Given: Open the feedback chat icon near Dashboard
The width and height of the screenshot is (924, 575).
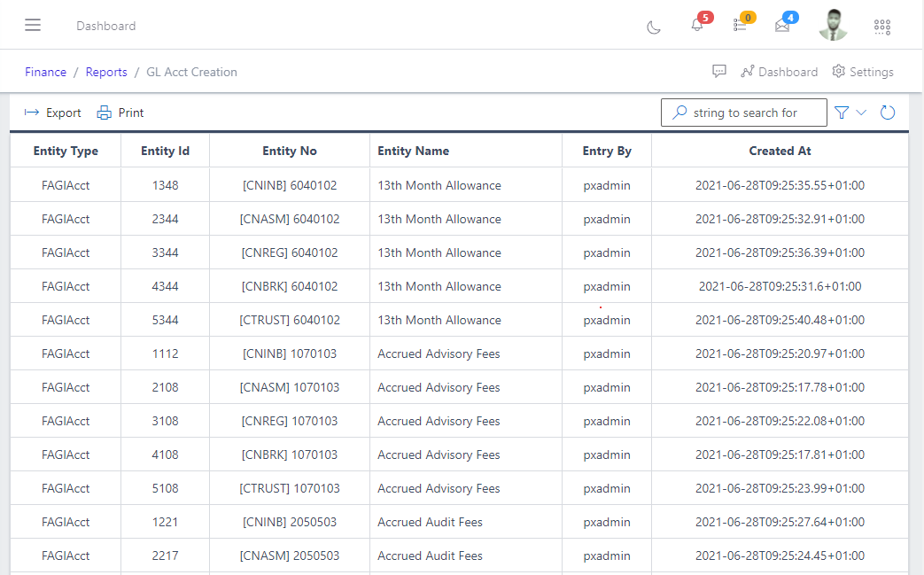Looking at the screenshot, I should (x=719, y=72).
